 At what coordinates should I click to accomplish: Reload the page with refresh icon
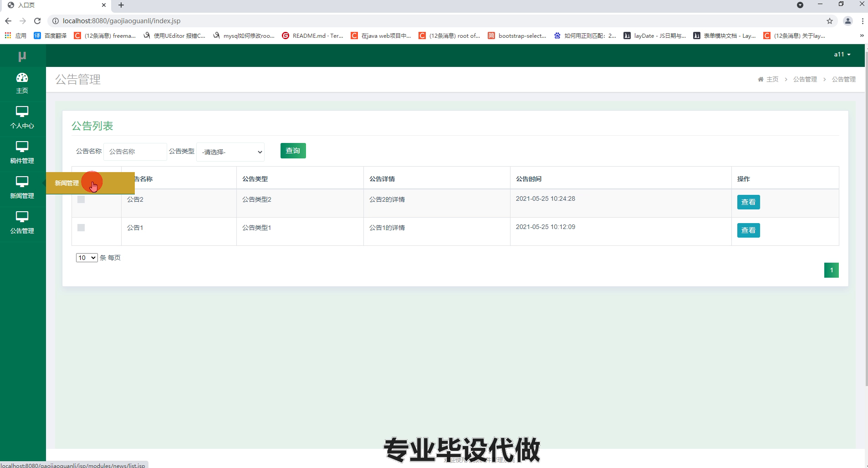[x=38, y=21]
